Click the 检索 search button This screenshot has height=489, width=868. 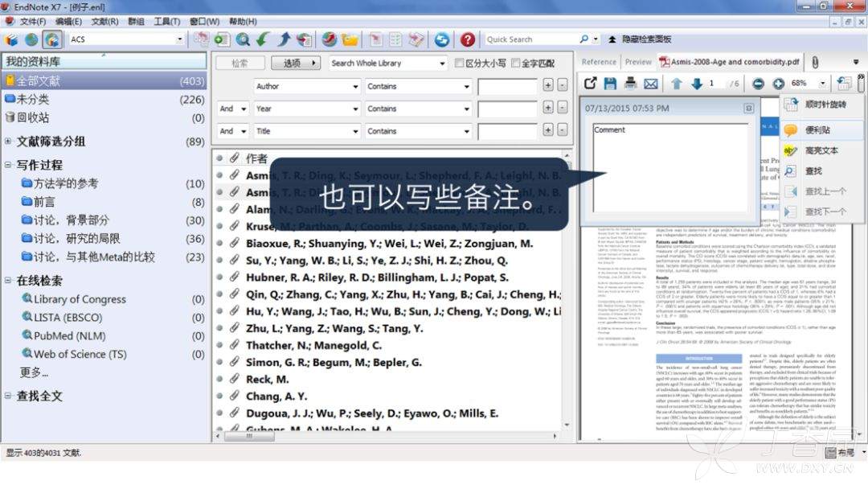(240, 63)
